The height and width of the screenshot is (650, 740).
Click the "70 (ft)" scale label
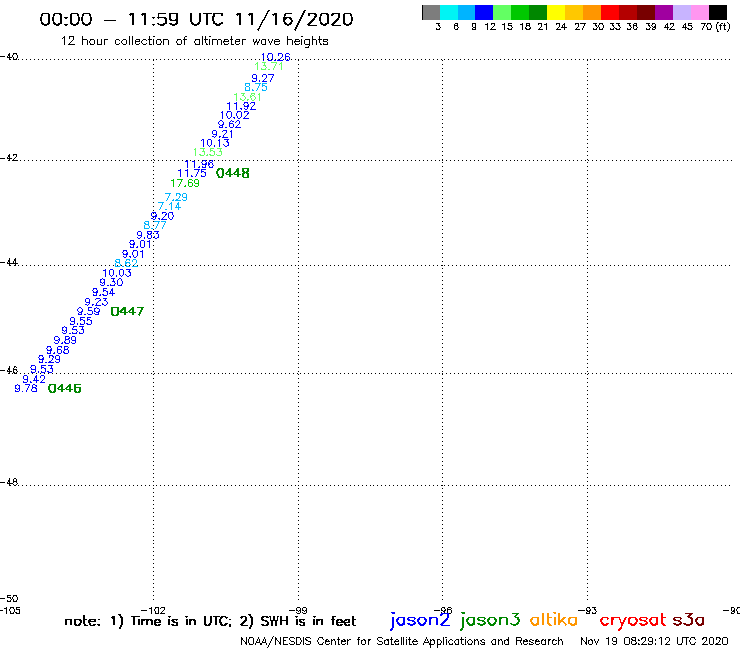715,27
